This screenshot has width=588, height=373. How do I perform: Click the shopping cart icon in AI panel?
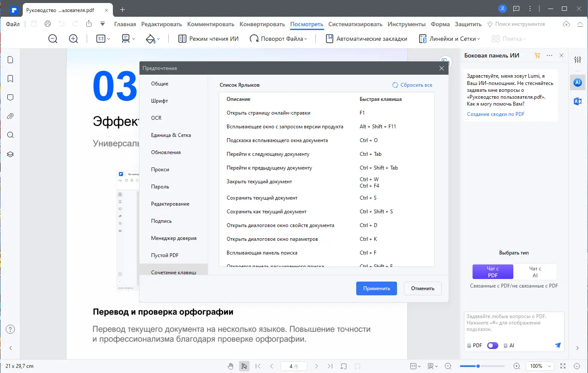[x=536, y=55]
